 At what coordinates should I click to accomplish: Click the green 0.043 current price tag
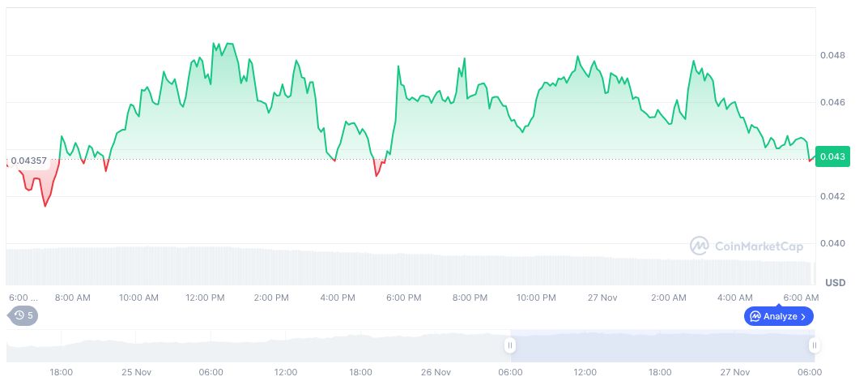tap(832, 157)
